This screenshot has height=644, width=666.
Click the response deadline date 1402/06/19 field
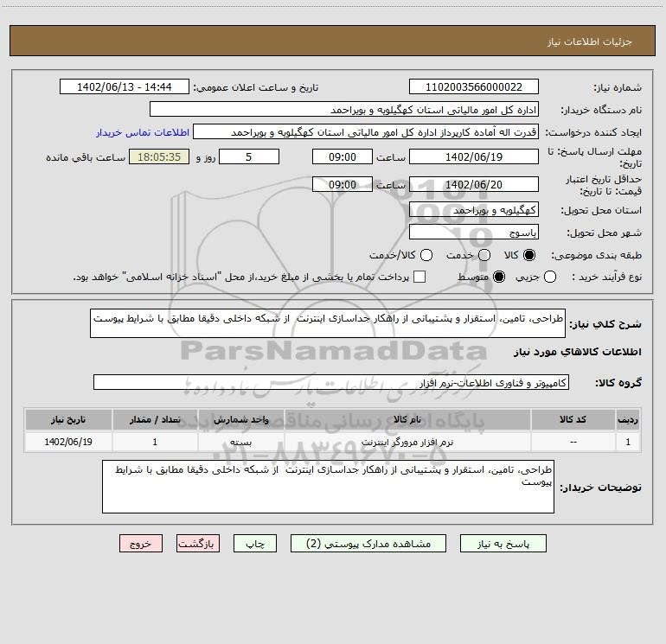474,156
